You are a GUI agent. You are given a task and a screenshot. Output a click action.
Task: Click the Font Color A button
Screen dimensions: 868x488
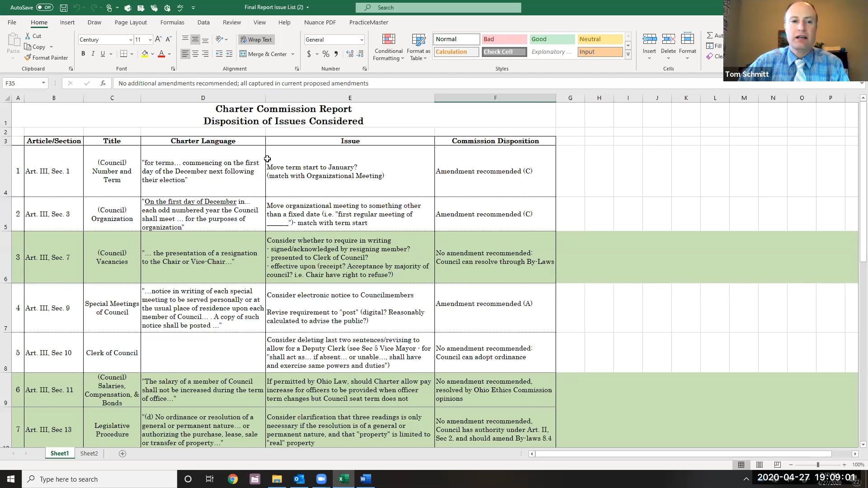pyautogui.click(x=161, y=54)
